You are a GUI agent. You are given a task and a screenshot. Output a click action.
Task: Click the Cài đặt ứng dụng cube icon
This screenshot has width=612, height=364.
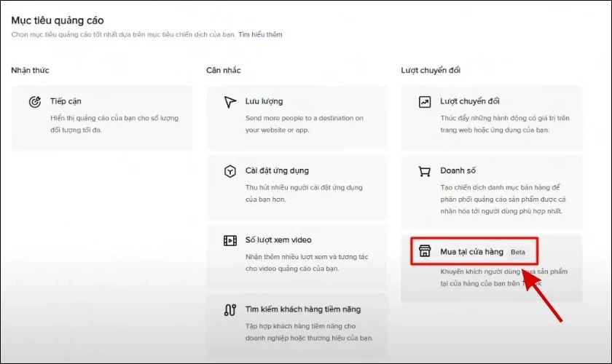click(x=230, y=171)
